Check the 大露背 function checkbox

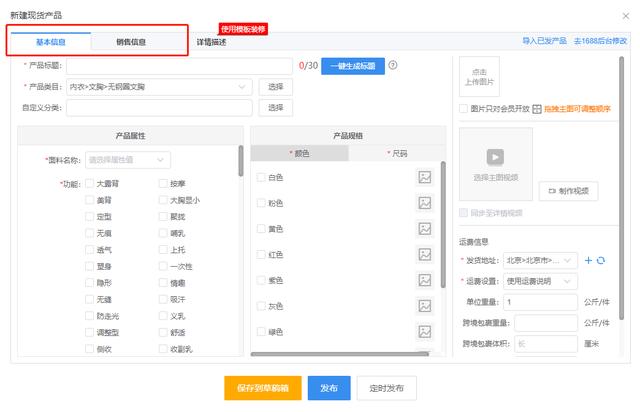(x=89, y=184)
